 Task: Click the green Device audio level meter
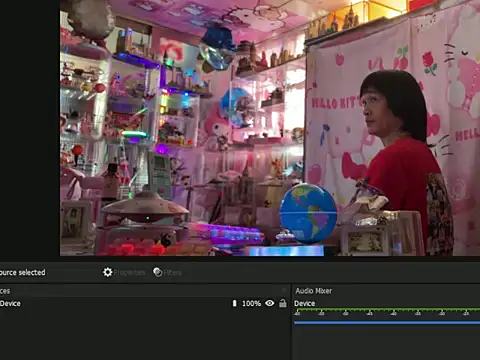click(x=387, y=309)
